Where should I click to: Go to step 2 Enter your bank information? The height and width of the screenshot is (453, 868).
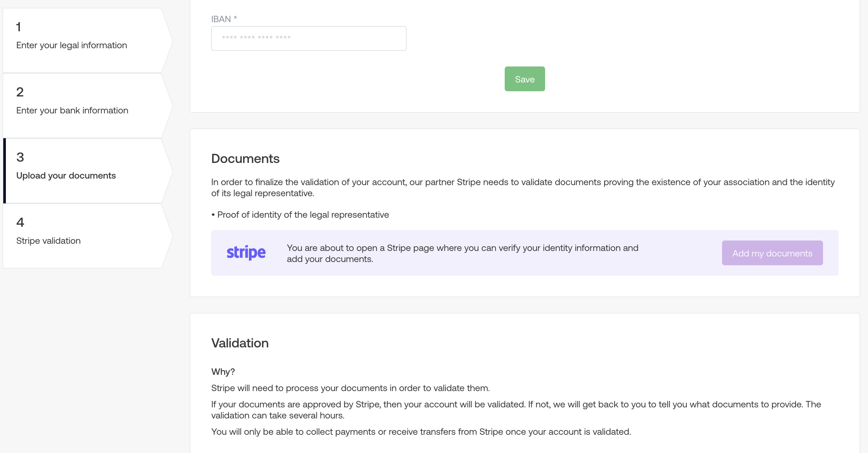(x=72, y=110)
